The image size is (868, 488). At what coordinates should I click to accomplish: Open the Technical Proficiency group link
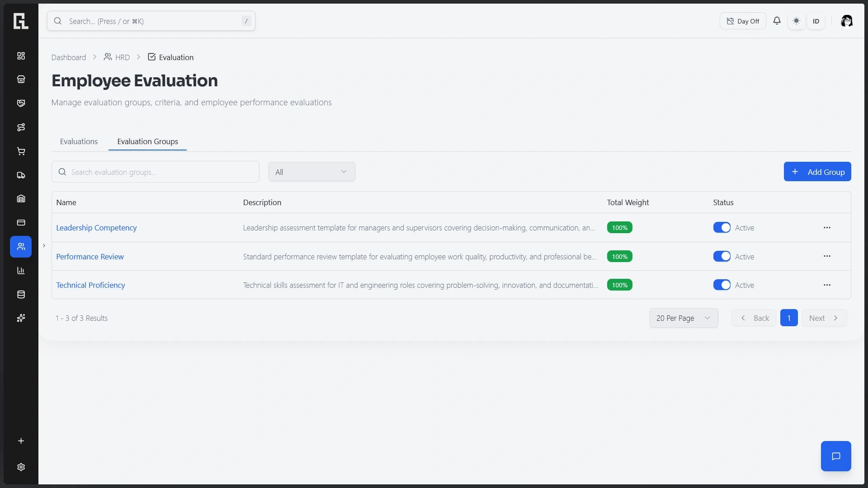click(x=90, y=285)
